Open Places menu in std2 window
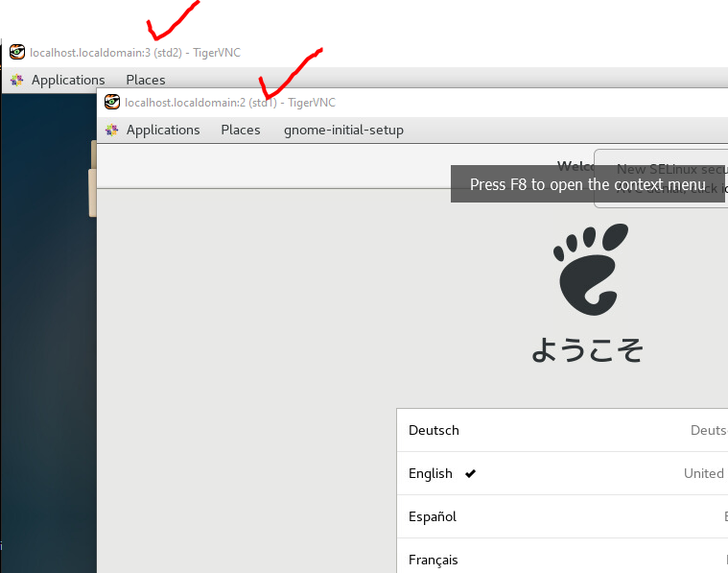 click(x=146, y=80)
